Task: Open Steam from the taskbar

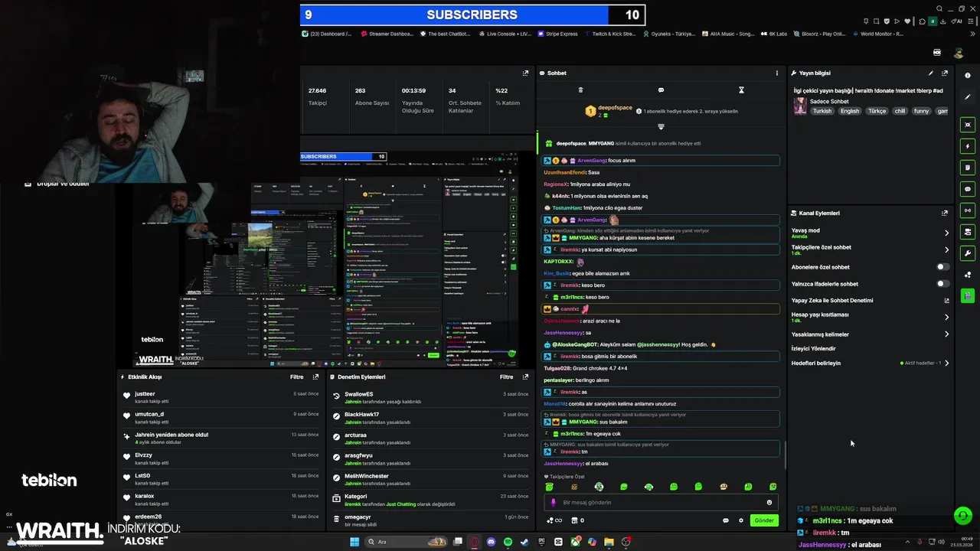Action: (x=524, y=542)
